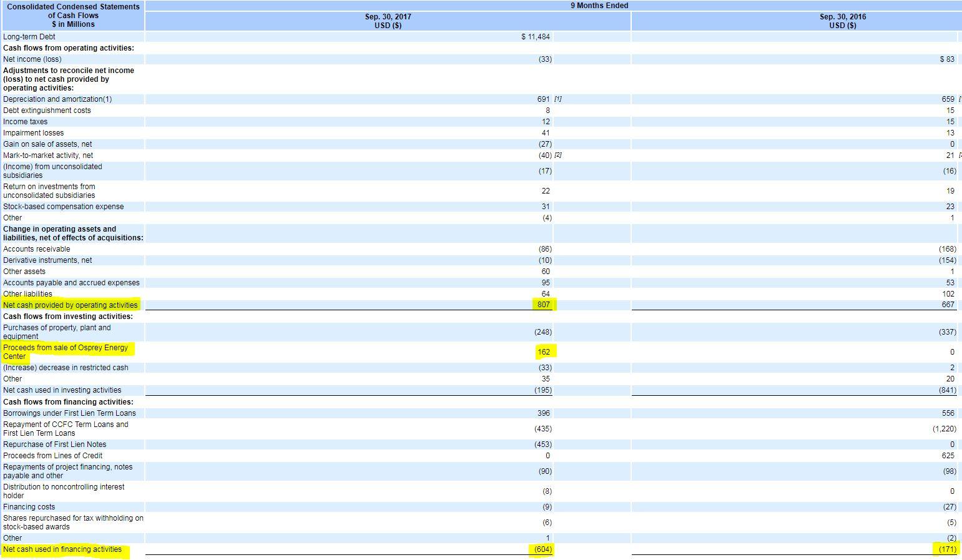Select the "Accounts receivable" row label

click(36, 249)
